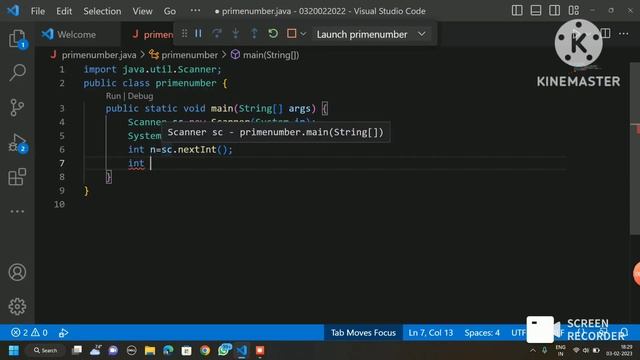This screenshot has width=640, height=360.
Task: Open the File menu
Action: point(38,11)
